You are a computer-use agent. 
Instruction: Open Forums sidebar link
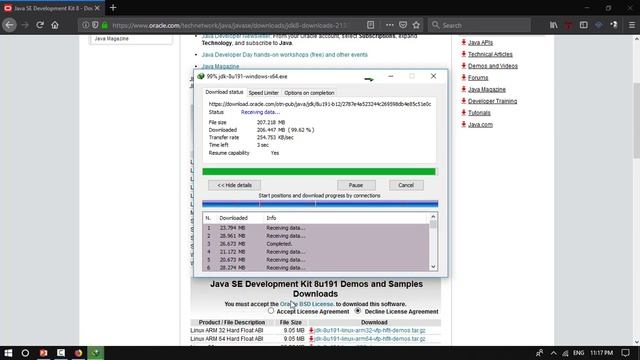click(478, 78)
